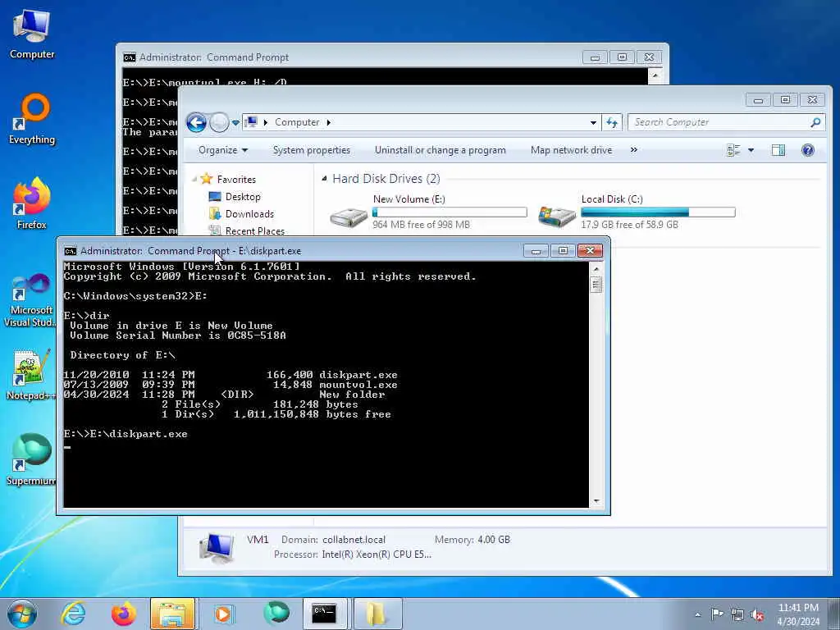Viewport: 840px width, 630px height.
Task: Open Windows Media Player from taskbar
Action: [x=223, y=614]
